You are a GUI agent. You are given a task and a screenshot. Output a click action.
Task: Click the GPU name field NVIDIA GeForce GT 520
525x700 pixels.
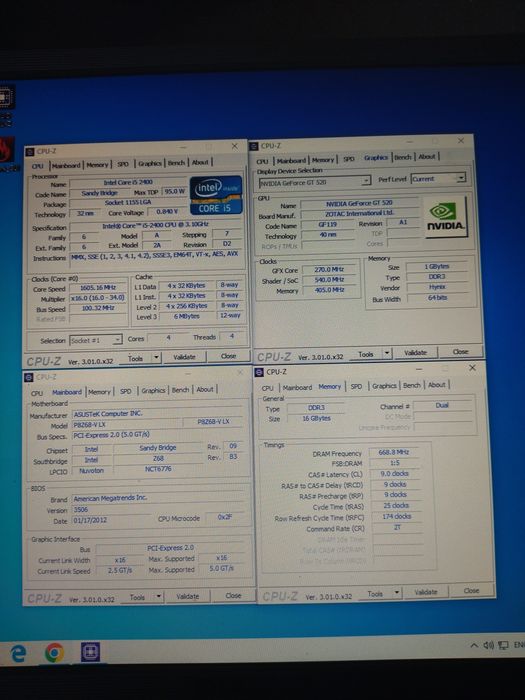point(359,204)
